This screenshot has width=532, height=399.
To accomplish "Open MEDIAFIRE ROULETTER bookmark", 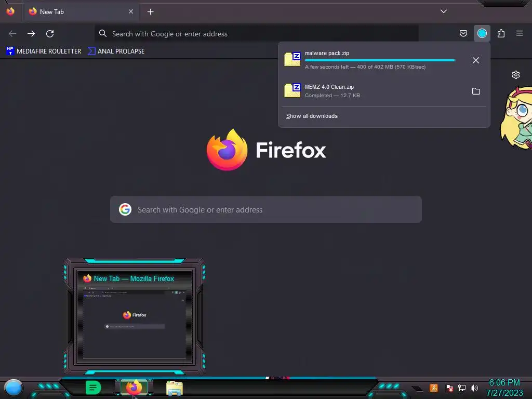I will pyautogui.click(x=44, y=51).
